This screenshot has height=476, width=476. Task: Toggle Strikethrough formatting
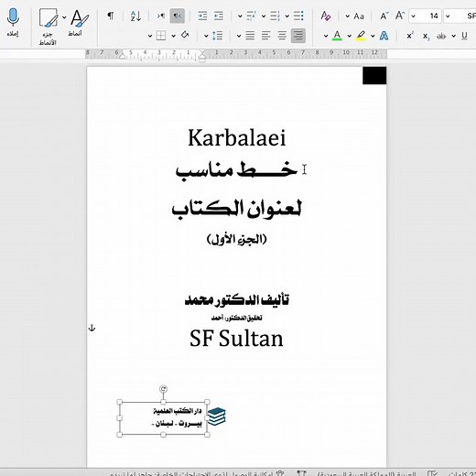pyautogui.click(x=441, y=37)
